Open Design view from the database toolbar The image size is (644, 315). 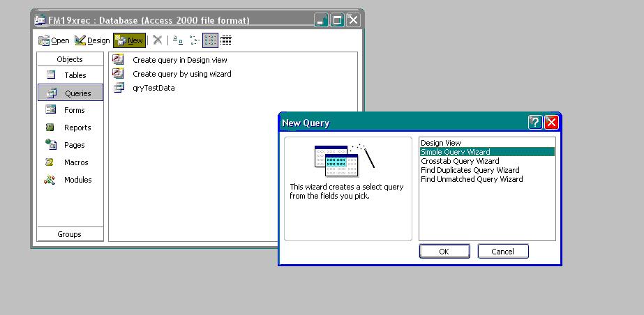tap(92, 40)
